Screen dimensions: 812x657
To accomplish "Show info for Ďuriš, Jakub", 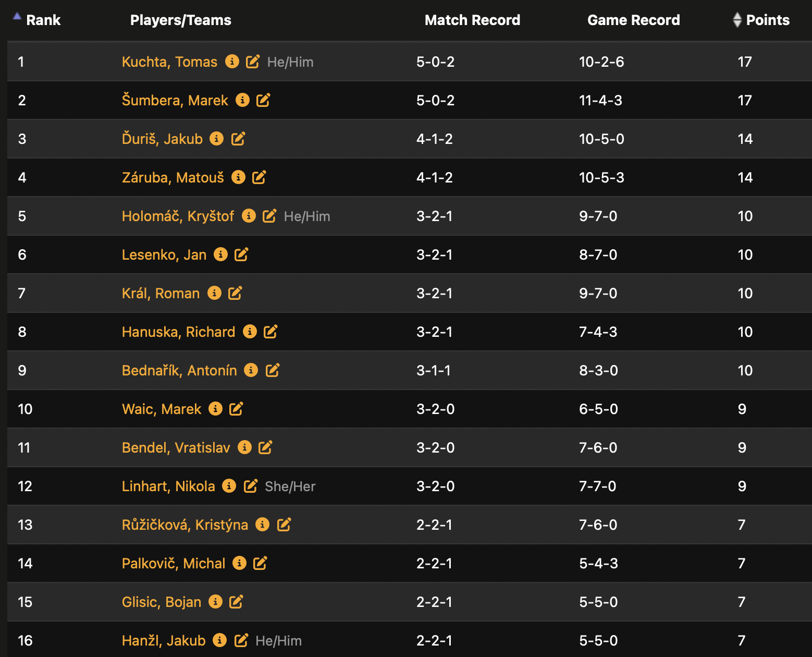I will point(216,139).
